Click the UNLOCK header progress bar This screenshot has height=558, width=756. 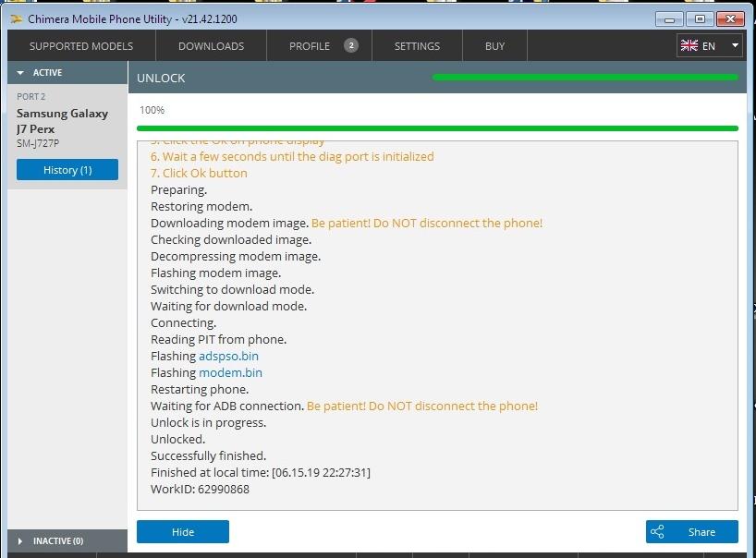[x=585, y=77]
